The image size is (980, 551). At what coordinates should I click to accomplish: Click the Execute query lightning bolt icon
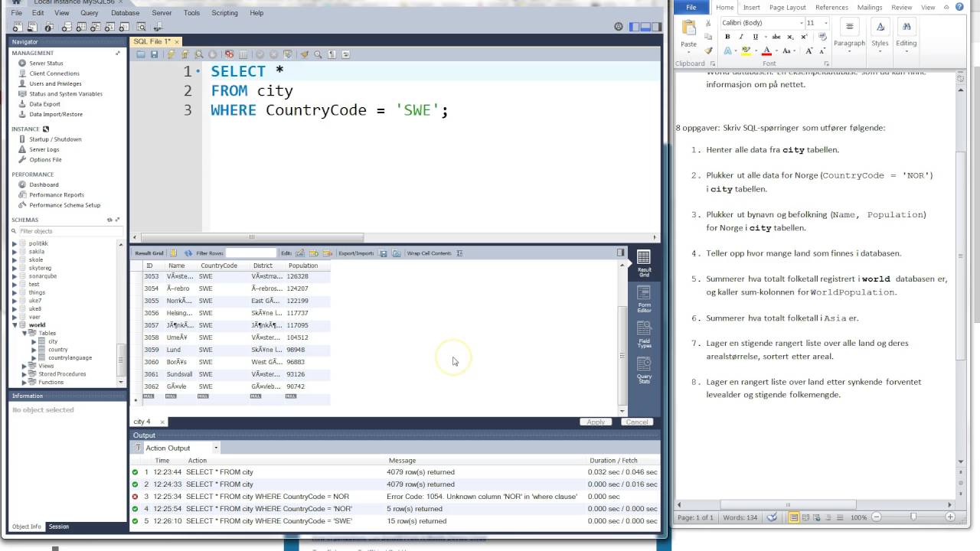pyautogui.click(x=171, y=54)
